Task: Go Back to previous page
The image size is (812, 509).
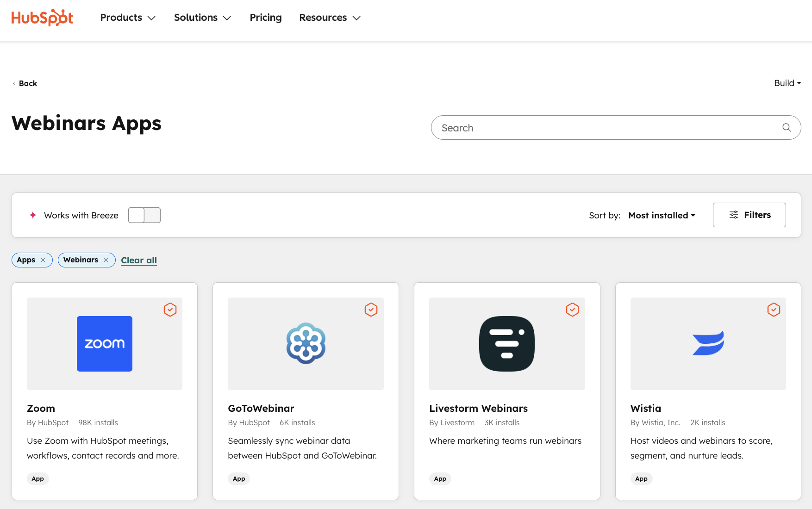Action: (x=25, y=83)
